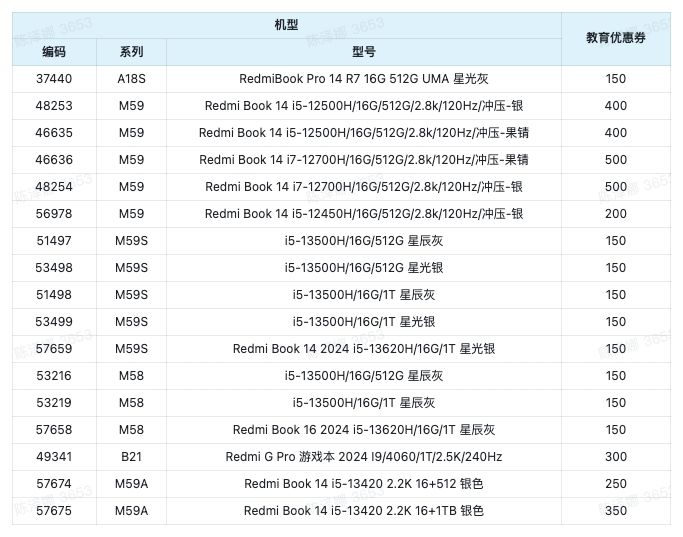Select the Redmi Book 14 2024 i5-13620H cell

(x=363, y=348)
